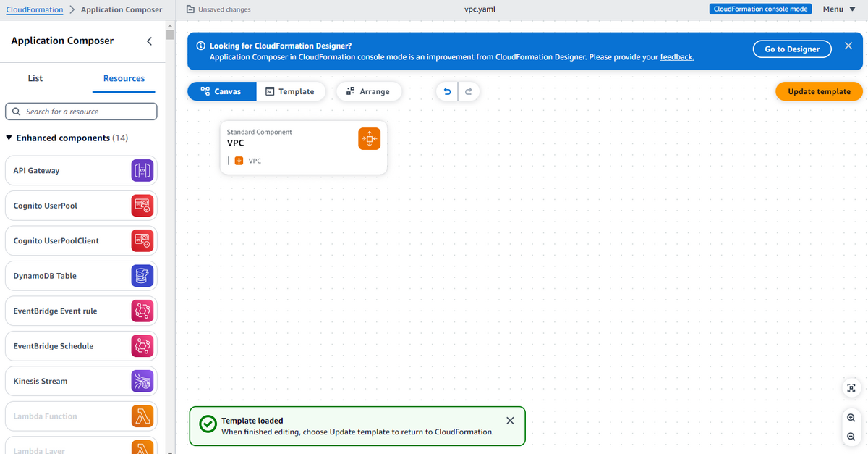The width and height of the screenshot is (868, 454).
Task: Click the search magnifier icon
Action: (17, 112)
